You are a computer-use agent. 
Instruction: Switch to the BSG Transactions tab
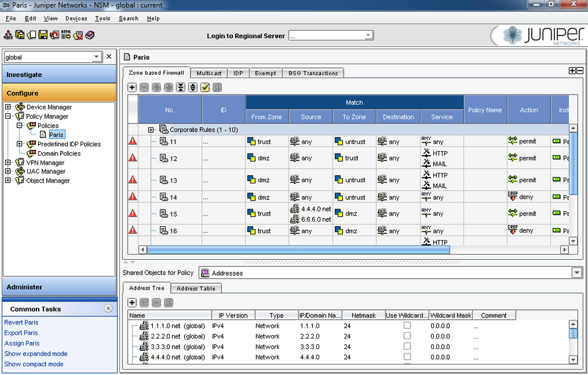[313, 73]
